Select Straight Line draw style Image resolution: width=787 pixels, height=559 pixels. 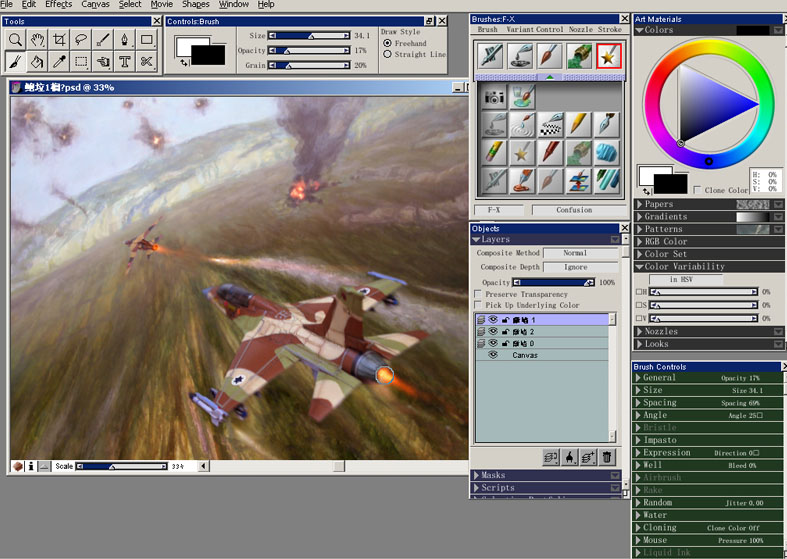[387, 54]
